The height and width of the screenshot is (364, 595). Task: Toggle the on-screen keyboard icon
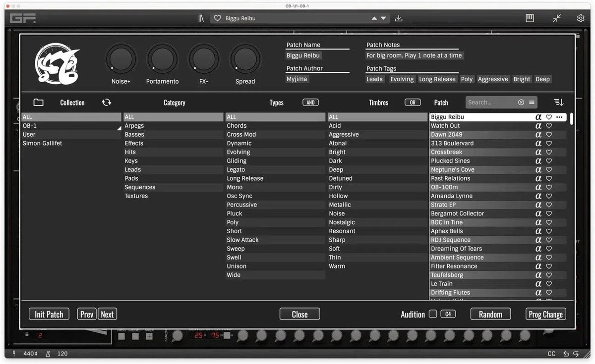530,18
